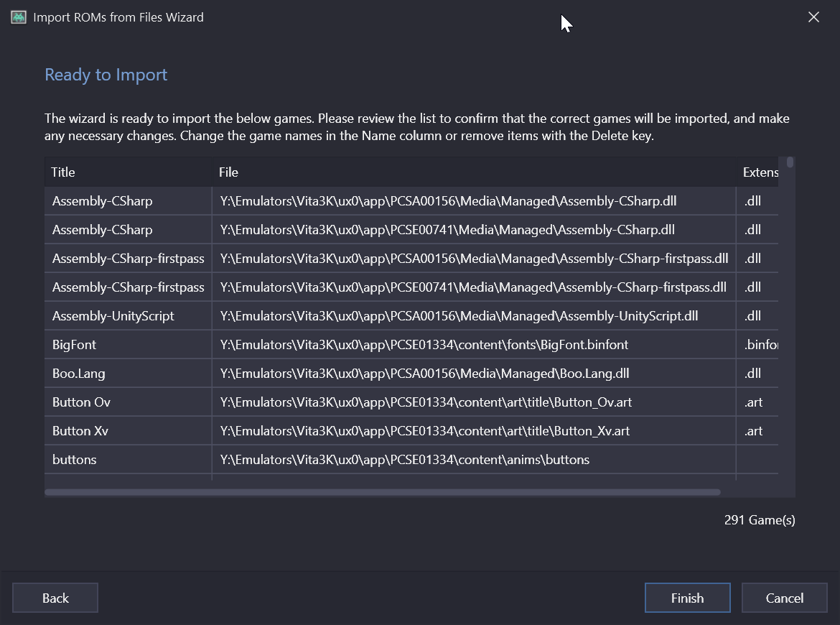The image size is (840, 625).
Task: Select the Assembly-UnityScript title cell
Action: tap(128, 315)
